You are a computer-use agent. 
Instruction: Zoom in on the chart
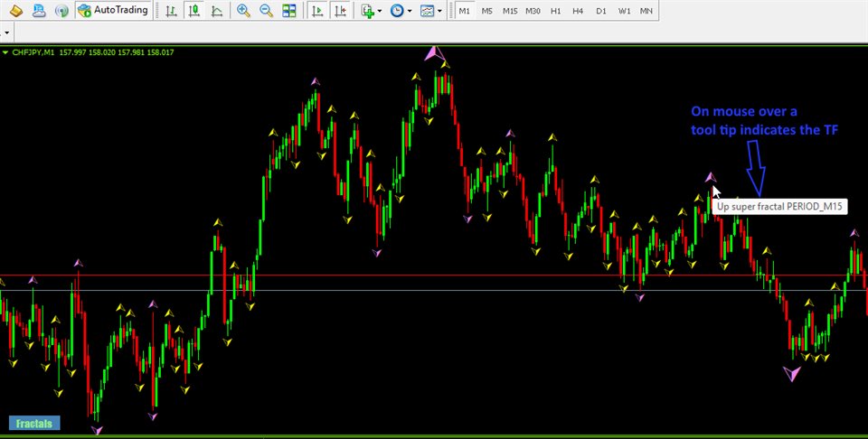(243, 11)
